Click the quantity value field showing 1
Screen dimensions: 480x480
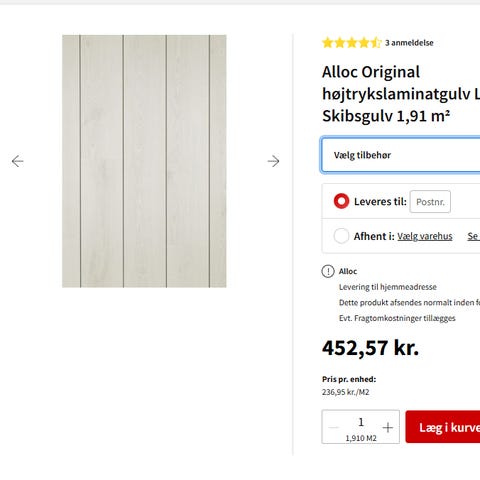(x=361, y=422)
